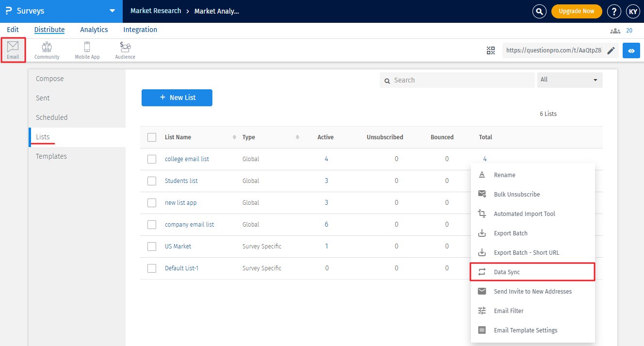Switch to the Analytics tab

(x=94, y=30)
